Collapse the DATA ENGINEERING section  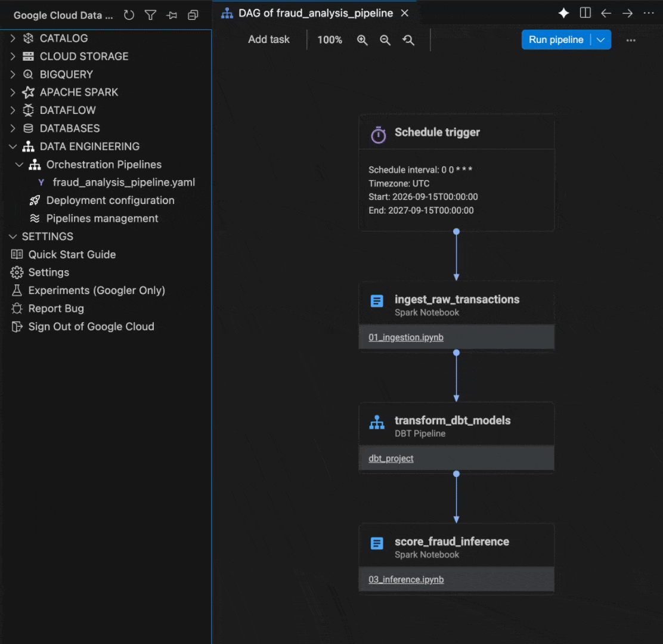(13, 146)
